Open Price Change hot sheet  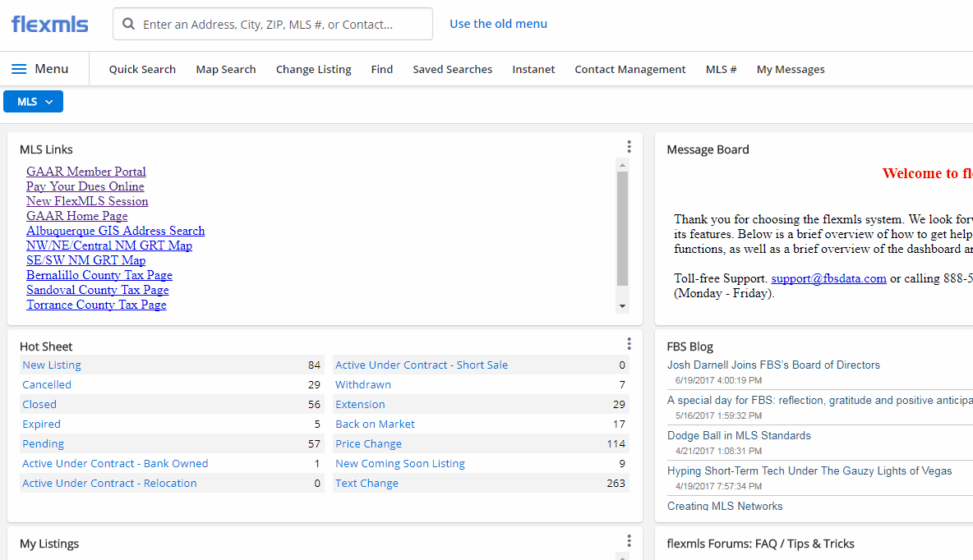tap(369, 444)
